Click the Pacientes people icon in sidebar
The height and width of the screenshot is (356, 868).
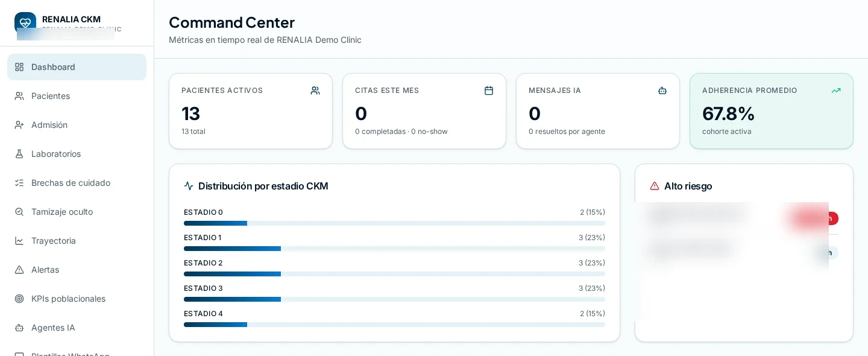(x=19, y=96)
